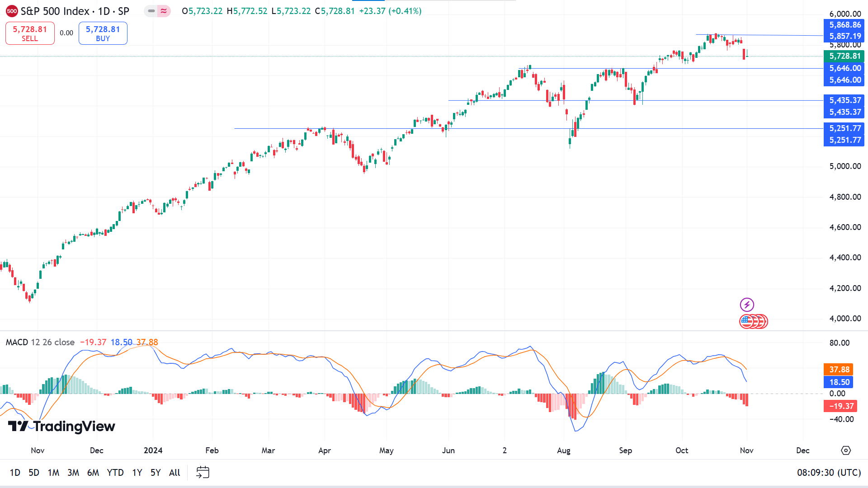The height and width of the screenshot is (488, 868).
Task: Open chart settings gear icon
Action: click(846, 450)
